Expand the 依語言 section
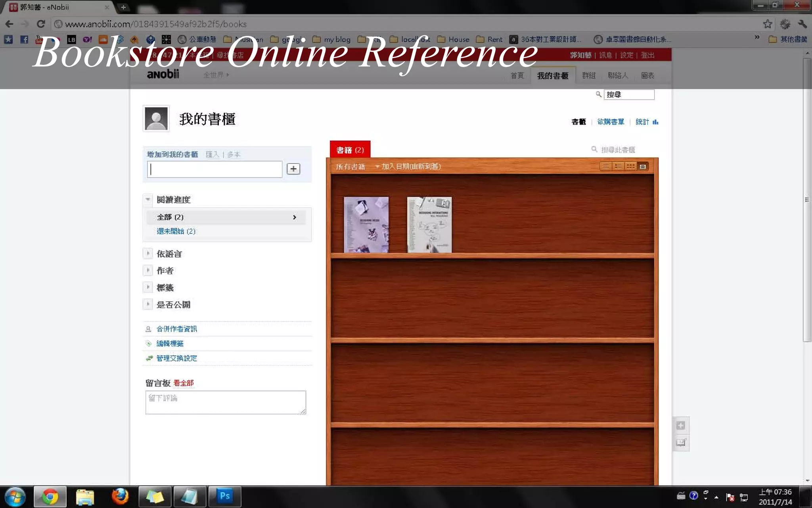Image resolution: width=812 pixels, height=508 pixels. coord(147,253)
